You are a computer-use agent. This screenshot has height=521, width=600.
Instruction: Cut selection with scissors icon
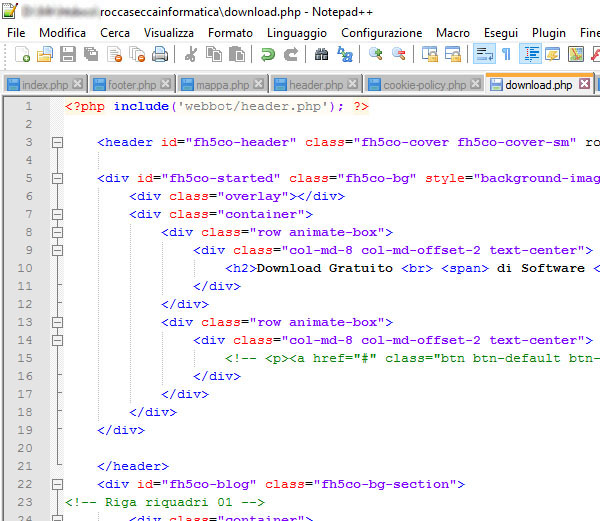pos(191,54)
